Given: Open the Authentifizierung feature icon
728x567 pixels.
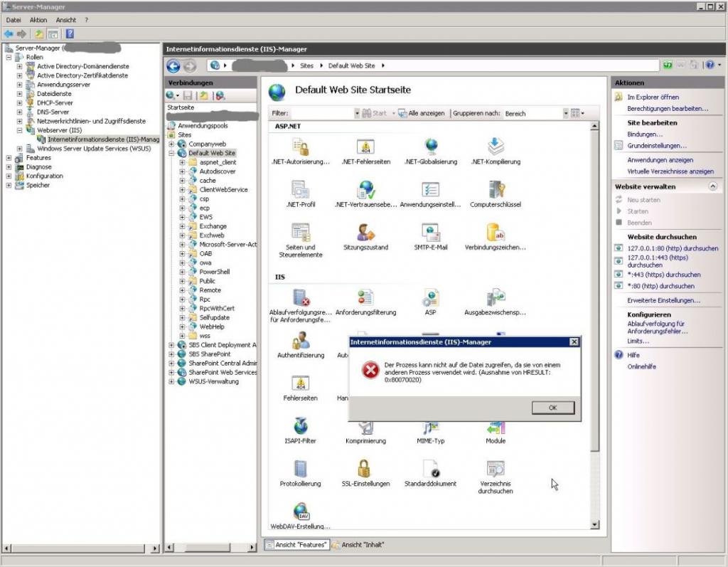Looking at the screenshot, I should point(301,340).
